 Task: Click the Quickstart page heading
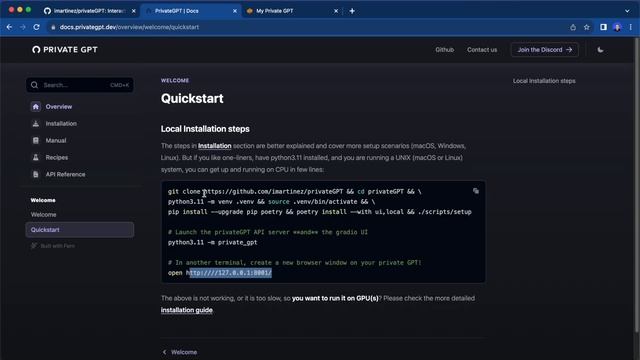tap(192, 98)
